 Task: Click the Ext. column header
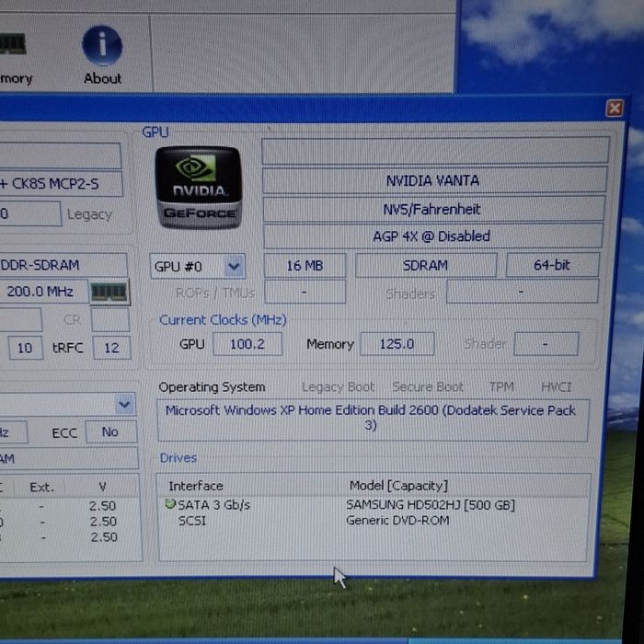[42, 487]
